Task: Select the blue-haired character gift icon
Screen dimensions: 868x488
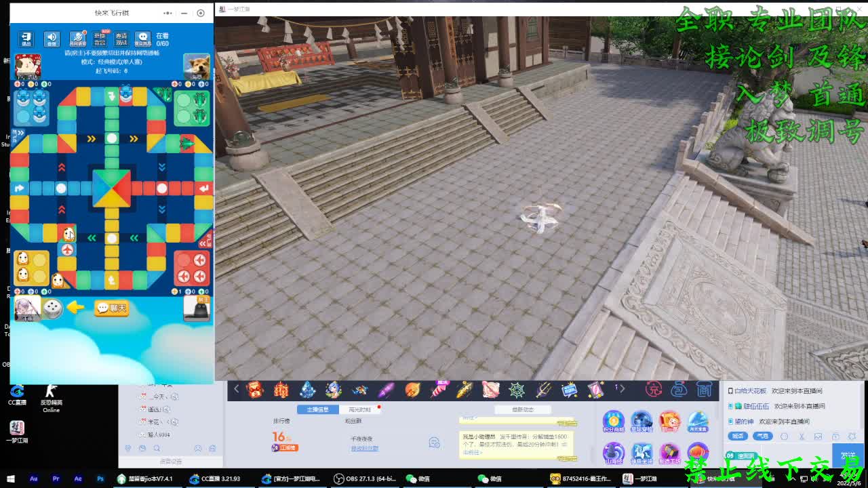Action: 333,390
